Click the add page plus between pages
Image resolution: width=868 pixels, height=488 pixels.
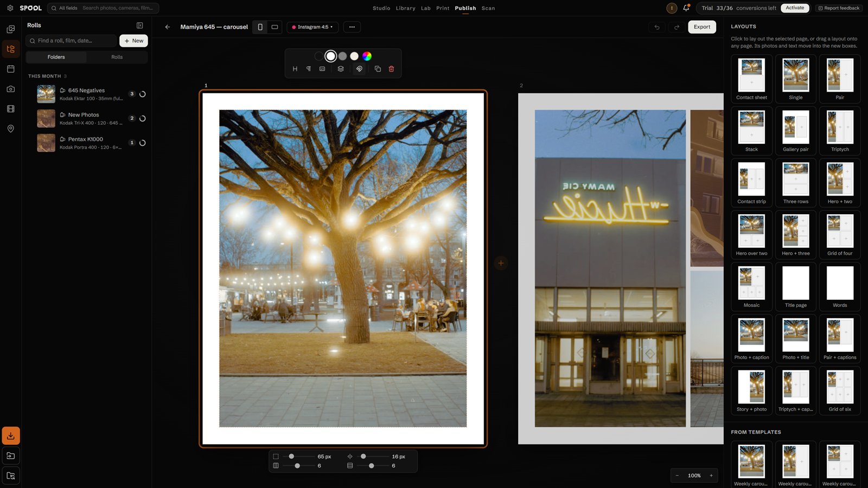coord(501,263)
